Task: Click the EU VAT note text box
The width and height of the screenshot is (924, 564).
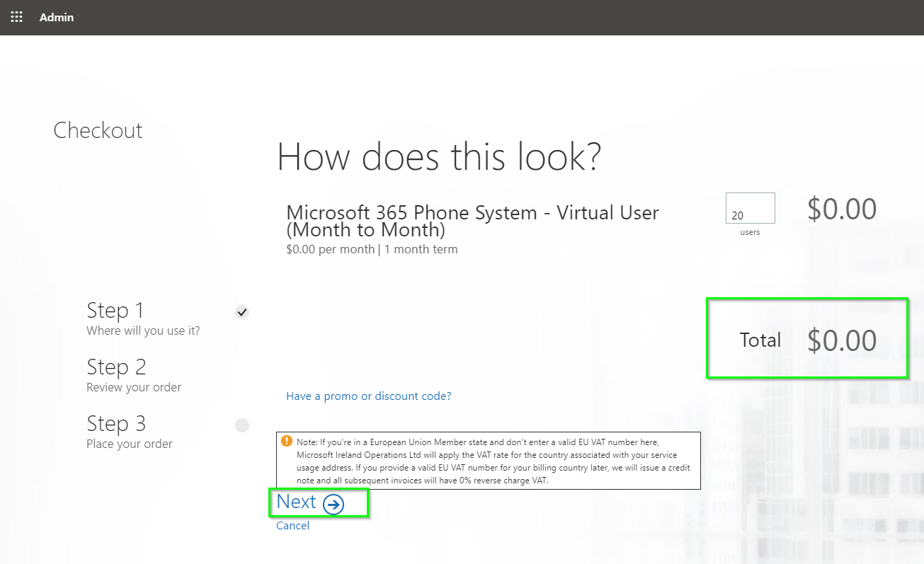Action: coord(489,460)
